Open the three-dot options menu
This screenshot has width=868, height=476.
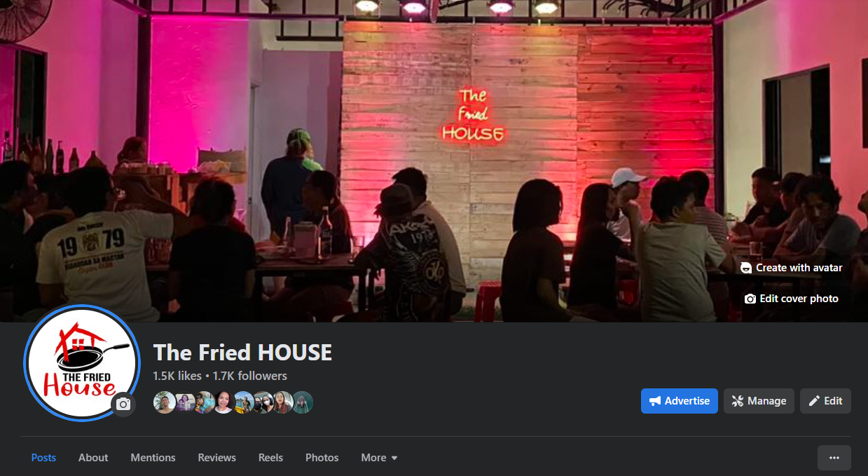click(834, 458)
